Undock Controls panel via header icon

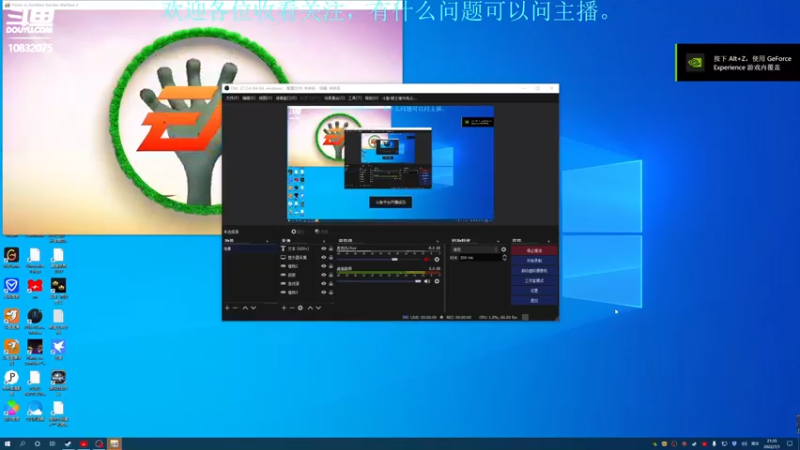(x=549, y=241)
